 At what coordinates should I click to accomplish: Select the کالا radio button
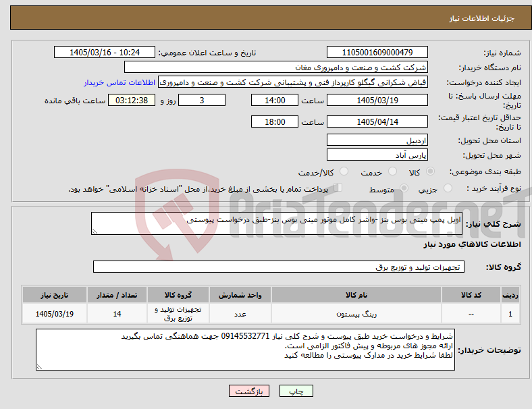(x=430, y=171)
